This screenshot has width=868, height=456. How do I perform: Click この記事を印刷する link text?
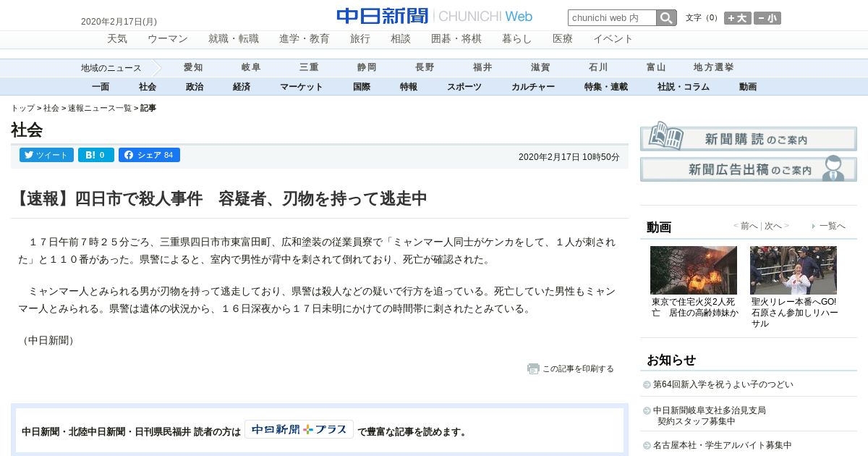(x=578, y=368)
